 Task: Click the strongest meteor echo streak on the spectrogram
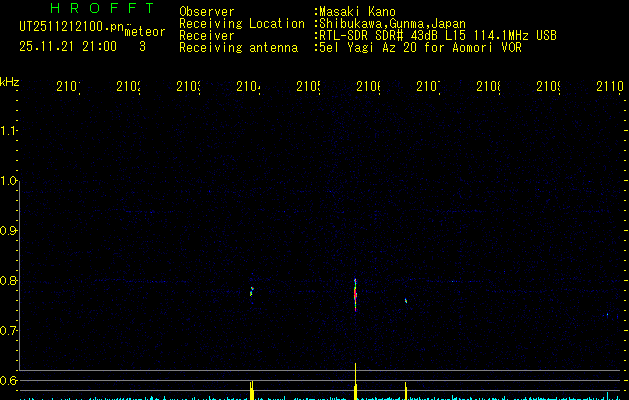(x=355, y=294)
